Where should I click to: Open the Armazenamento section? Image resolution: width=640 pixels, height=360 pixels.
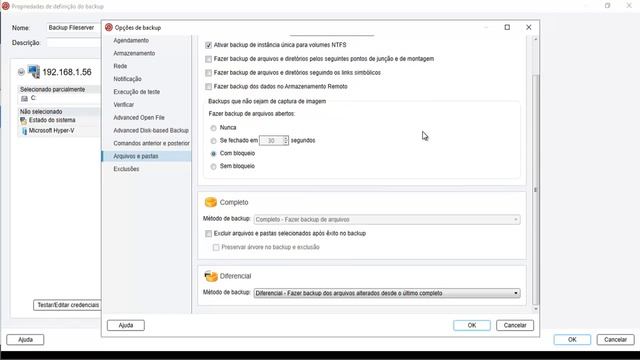click(x=134, y=53)
